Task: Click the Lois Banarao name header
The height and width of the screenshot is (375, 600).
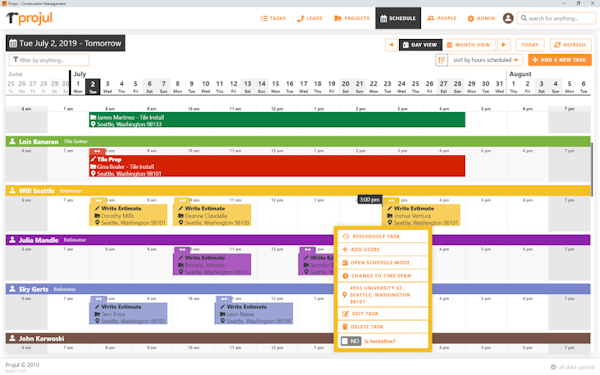Action: pos(39,142)
